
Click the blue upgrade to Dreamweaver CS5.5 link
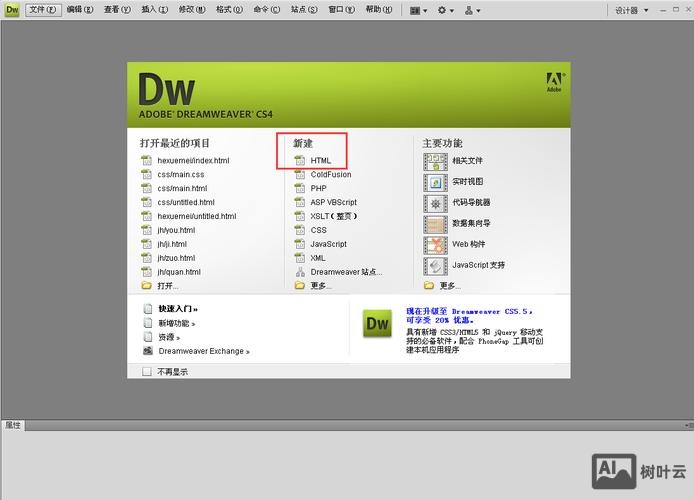click(x=470, y=316)
